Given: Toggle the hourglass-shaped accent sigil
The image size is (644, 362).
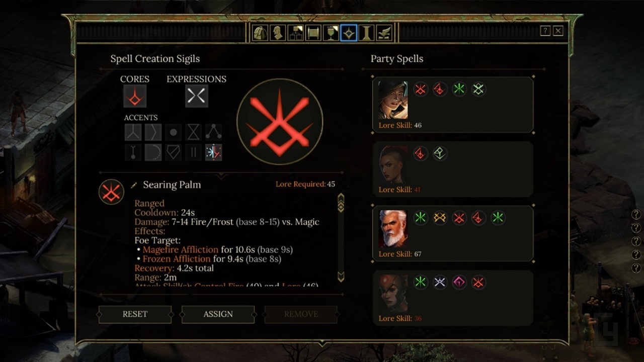Looking at the screenshot, I should point(193,132).
